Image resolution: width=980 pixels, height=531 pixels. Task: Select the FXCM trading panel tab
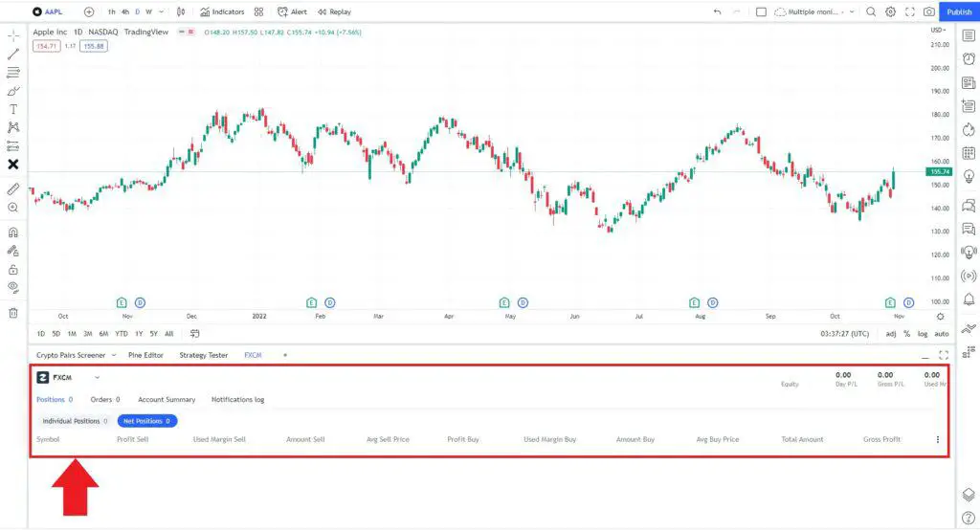253,356
